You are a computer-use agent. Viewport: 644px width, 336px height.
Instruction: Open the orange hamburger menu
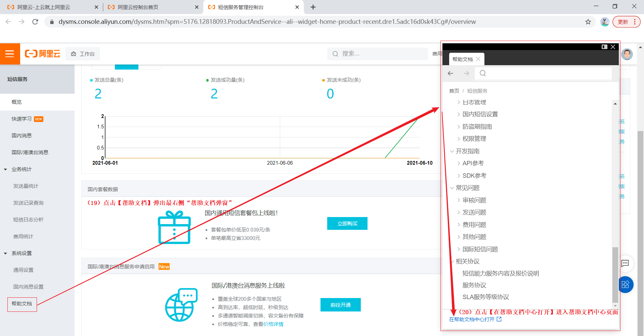click(10, 54)
